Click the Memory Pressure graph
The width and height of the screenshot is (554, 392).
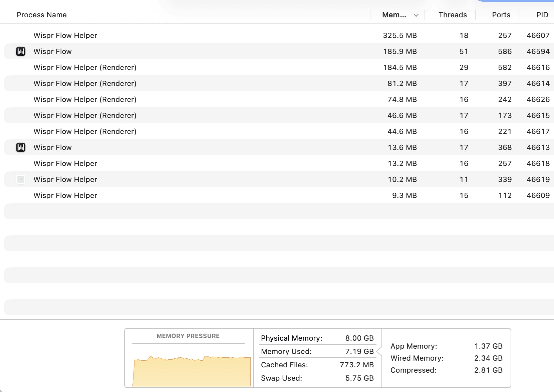pos(192,371)
